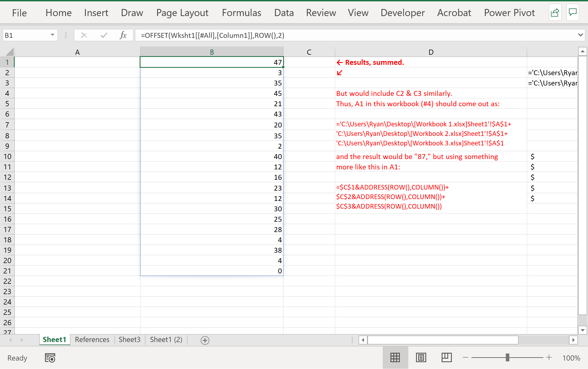Click the zoom slider handle
This screenshot has height=369, width=588.
[x=507, y=358]
